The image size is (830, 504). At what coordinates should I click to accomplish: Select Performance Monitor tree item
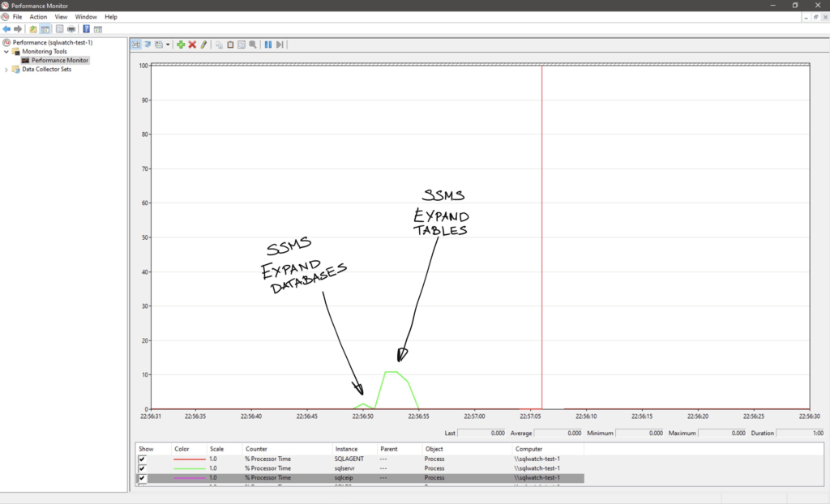pyautogui.click(x=60, y=60)
